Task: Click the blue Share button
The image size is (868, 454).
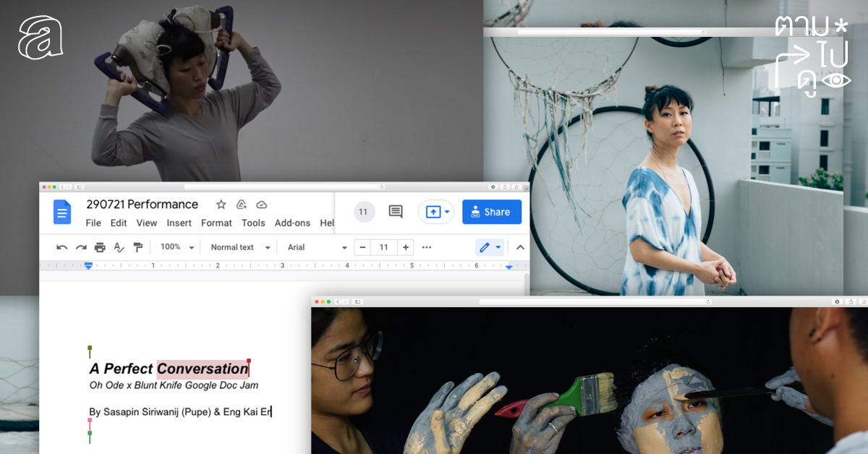Action: tap(492, 212)
